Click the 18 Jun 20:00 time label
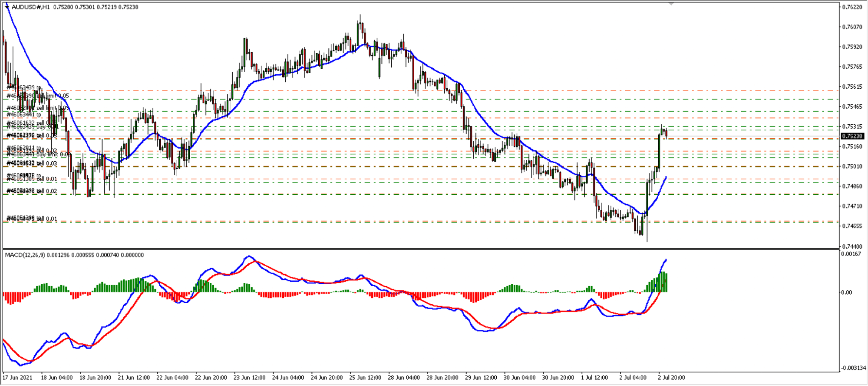This screenshot has width=868, height=386. pos(95,377)
